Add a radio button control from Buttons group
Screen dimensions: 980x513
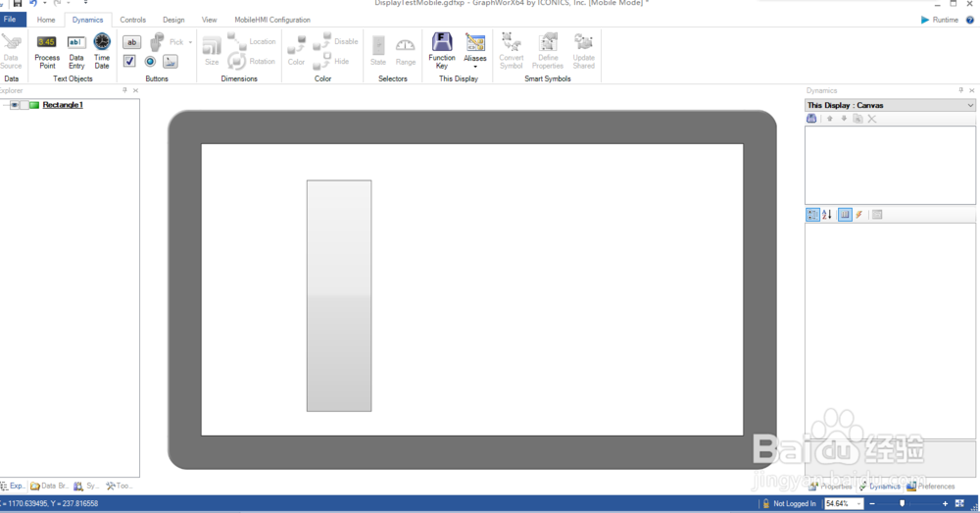(x=150, y=62)
